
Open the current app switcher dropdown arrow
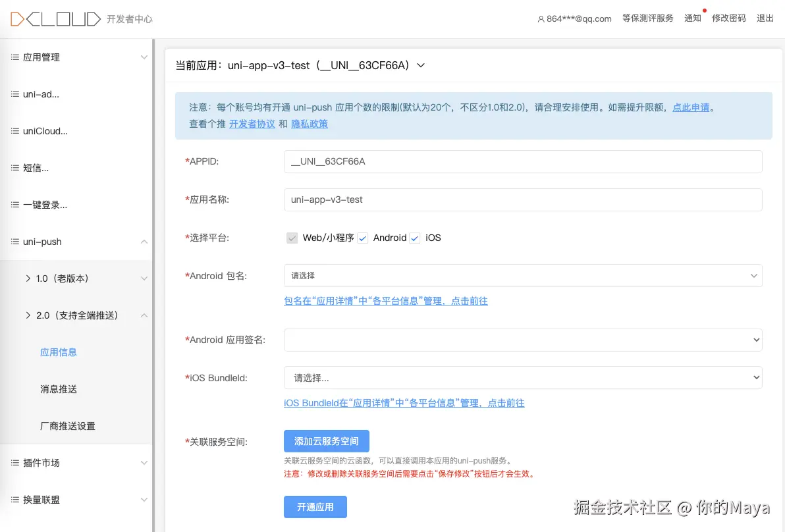pos(421,66)
